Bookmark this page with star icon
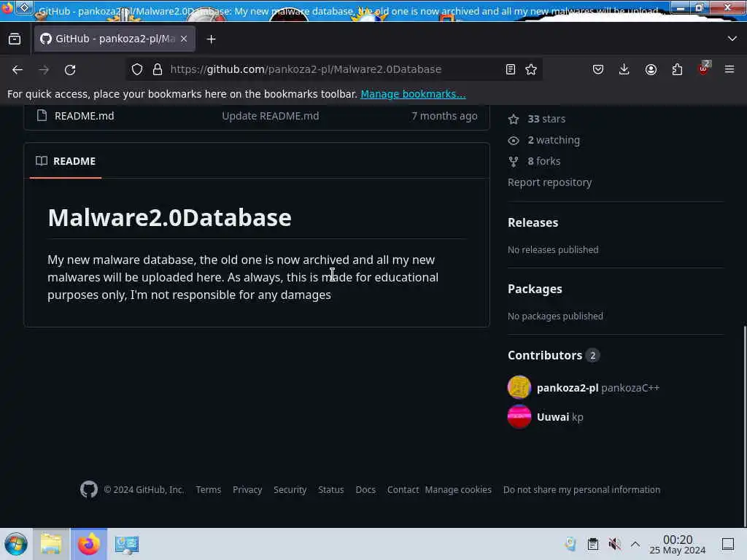The height and width of the screenshot is (560, 747). 531,69
